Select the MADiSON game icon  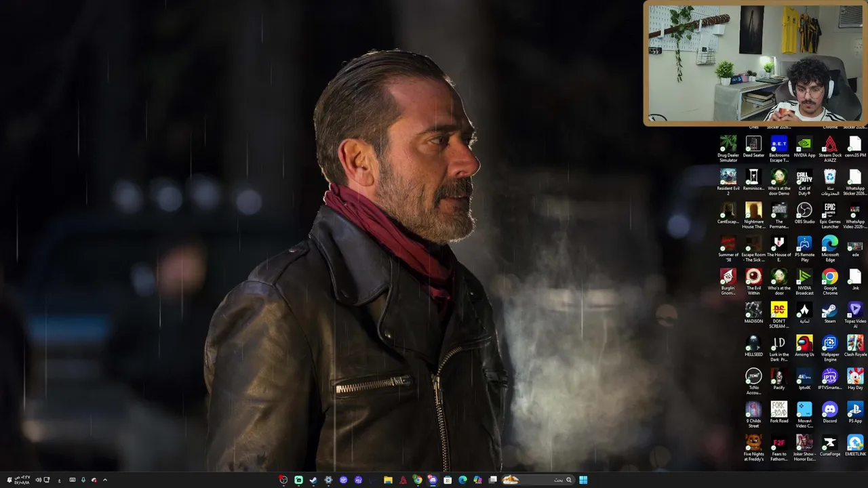point(753,312)
